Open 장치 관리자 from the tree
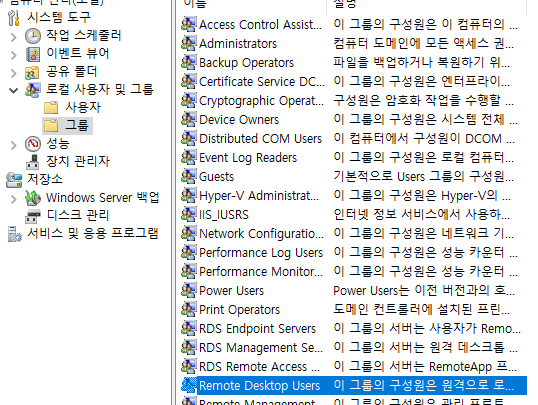538x405 pixels. point(78,161)
